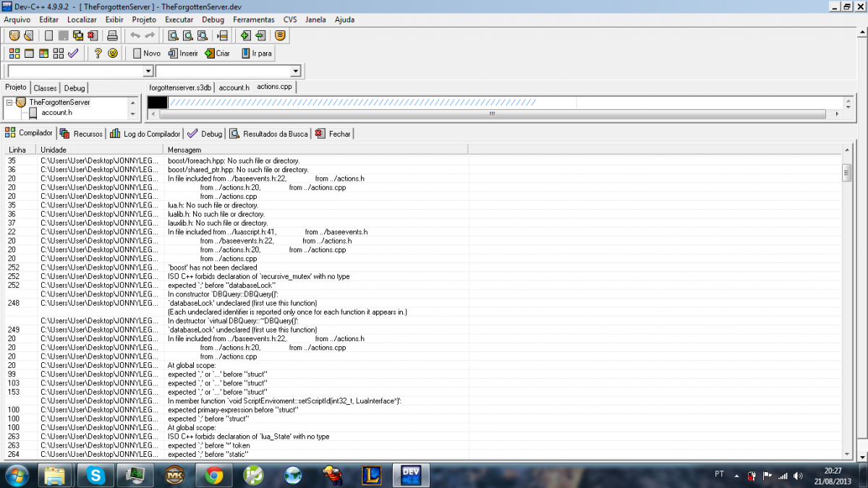Click the Fechar bottom panel tab

(333, 134)
